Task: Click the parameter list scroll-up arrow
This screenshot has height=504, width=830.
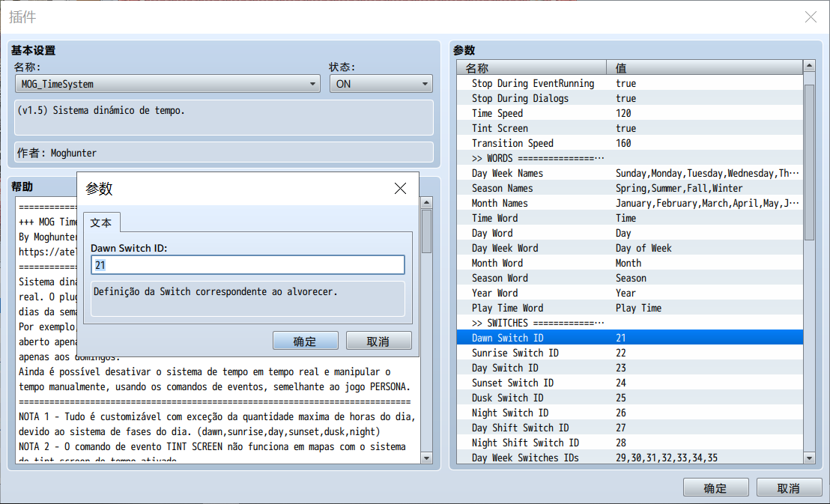Action: tap(809, 66)
